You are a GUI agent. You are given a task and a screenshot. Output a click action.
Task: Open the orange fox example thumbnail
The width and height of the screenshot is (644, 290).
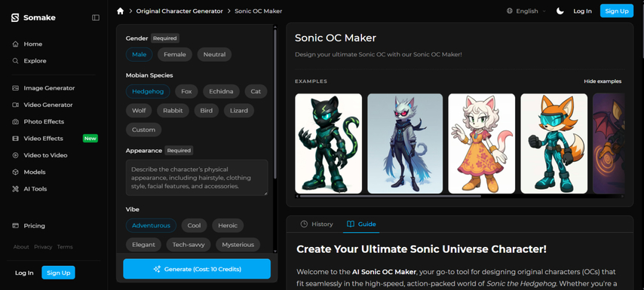click(x=554, y=144)
